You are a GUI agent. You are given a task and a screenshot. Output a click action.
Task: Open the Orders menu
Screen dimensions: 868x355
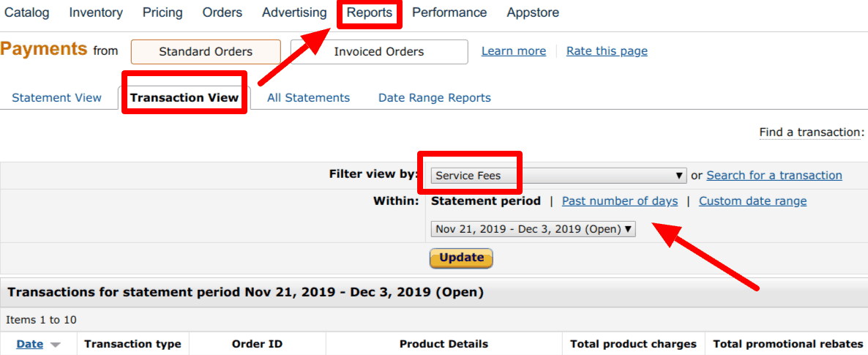[x=222, y=12]
